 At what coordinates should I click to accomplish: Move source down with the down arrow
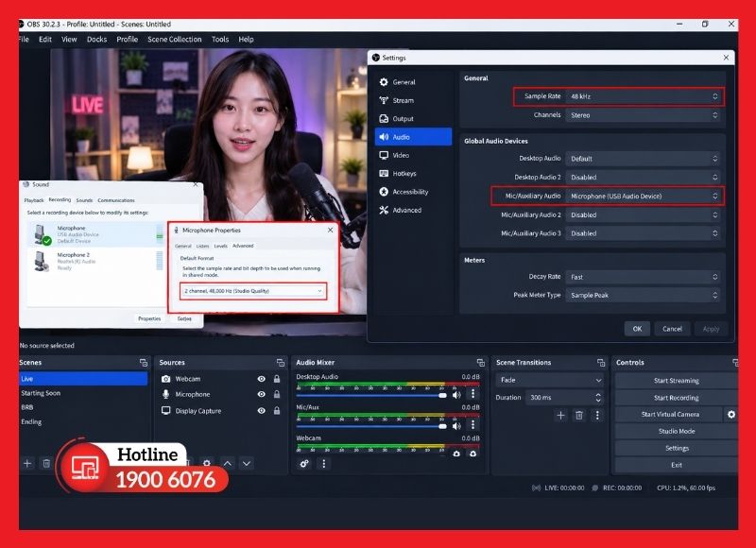click(247, 463)
